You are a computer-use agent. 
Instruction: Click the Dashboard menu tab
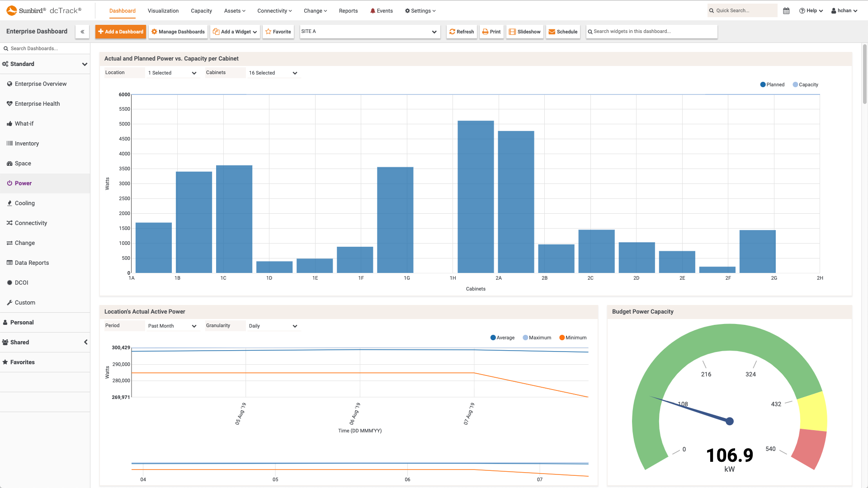coord(122,11)
